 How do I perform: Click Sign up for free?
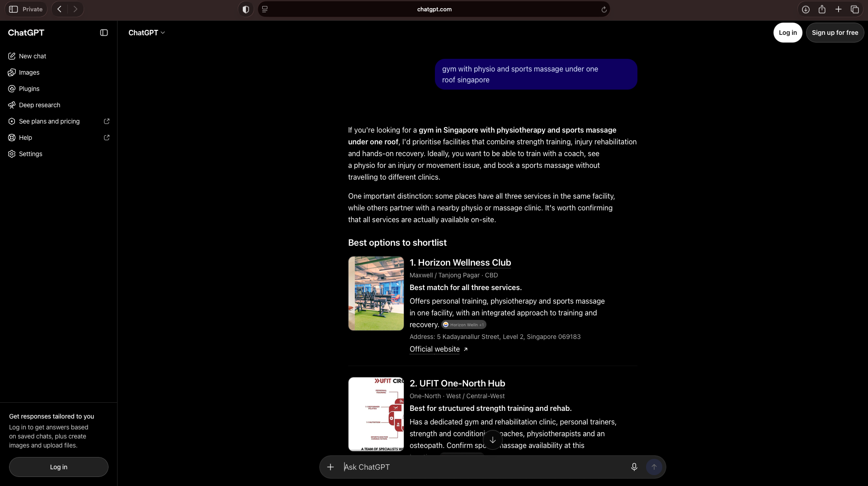[x=835, y=33]
